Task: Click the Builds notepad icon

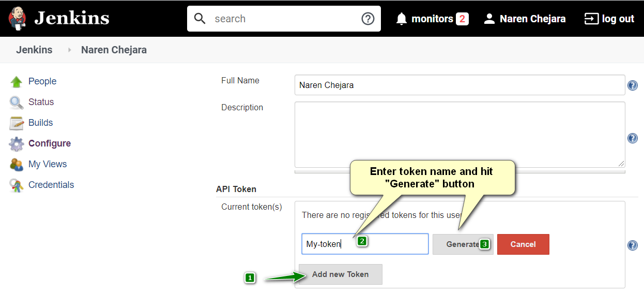Action: coord(17,123)
